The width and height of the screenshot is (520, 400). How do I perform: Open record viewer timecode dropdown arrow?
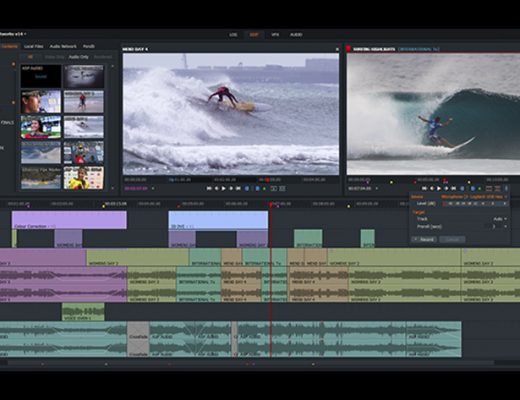[x=377, y=188]
